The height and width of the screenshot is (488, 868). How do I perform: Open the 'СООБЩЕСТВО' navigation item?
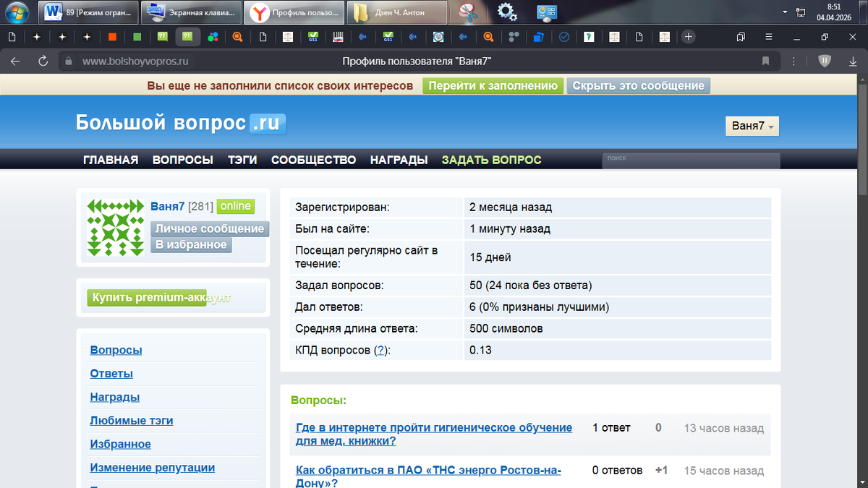[314, 160]
